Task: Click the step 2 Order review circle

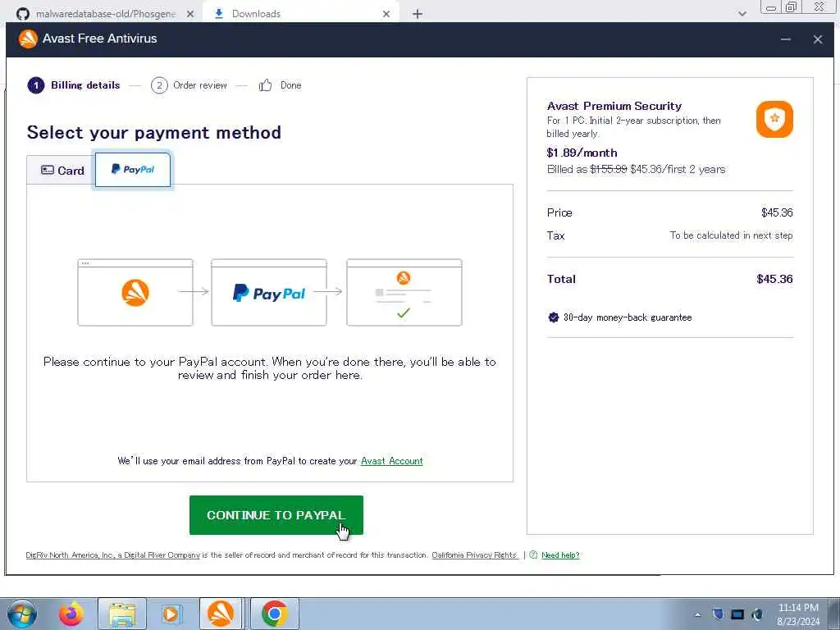Action: point(159,85)
